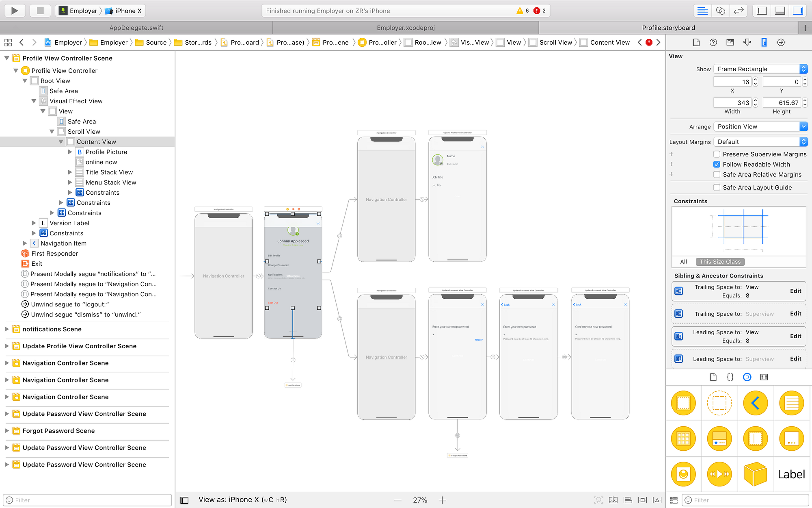
Task: Click the Width value field
Action: pos(732,103)
